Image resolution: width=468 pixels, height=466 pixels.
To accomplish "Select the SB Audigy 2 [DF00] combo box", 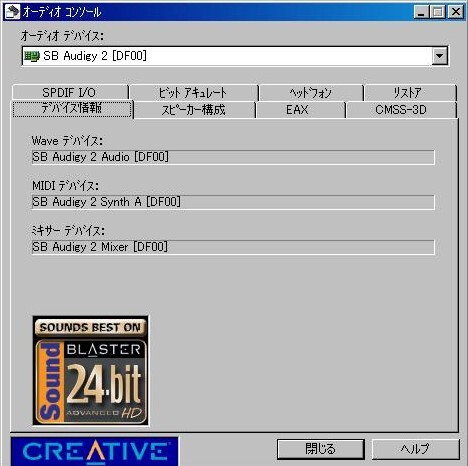I will 235,56.
